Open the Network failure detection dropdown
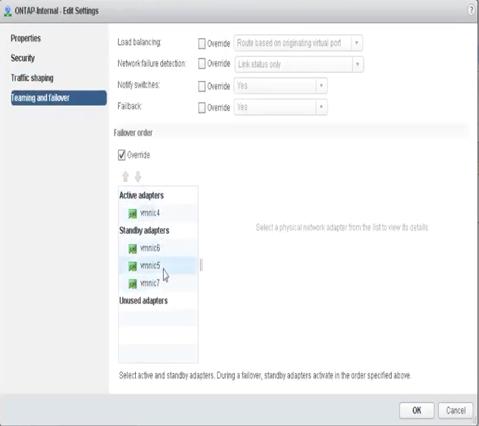The image size is (479, 426). [299, 64]
